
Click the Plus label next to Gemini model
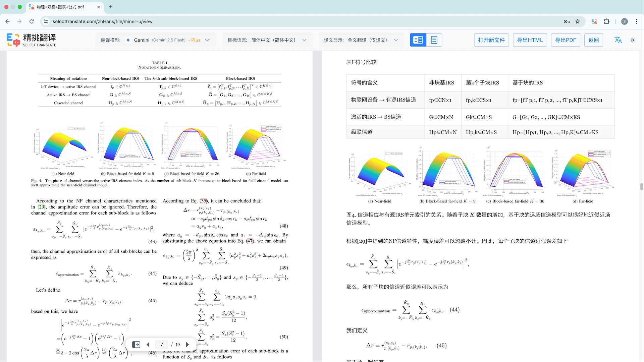[196, 40]
